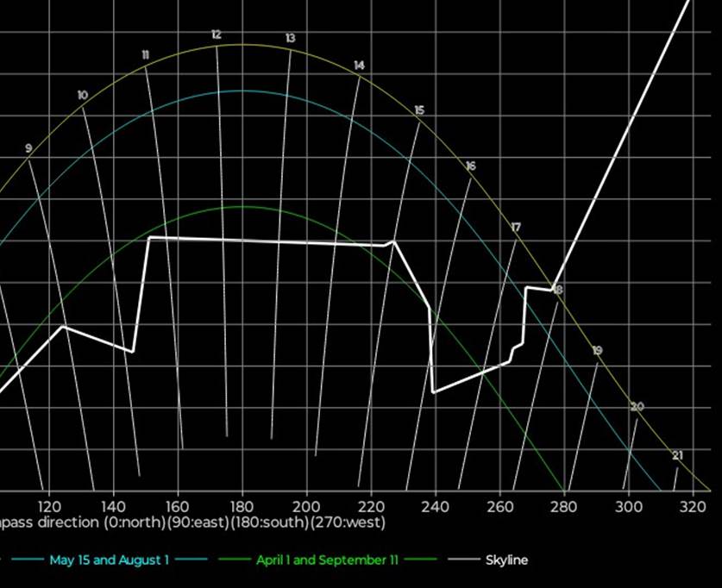Toggle April 1 and September 11 series
Viewport: 722px width, 588px height.
click(327, 560)
